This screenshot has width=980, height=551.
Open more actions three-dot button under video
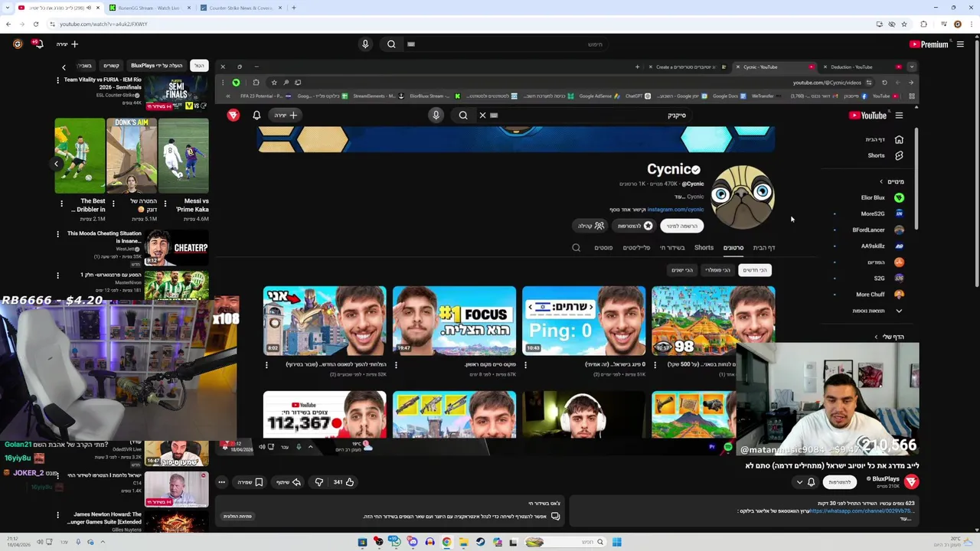(x=222, y=482)
